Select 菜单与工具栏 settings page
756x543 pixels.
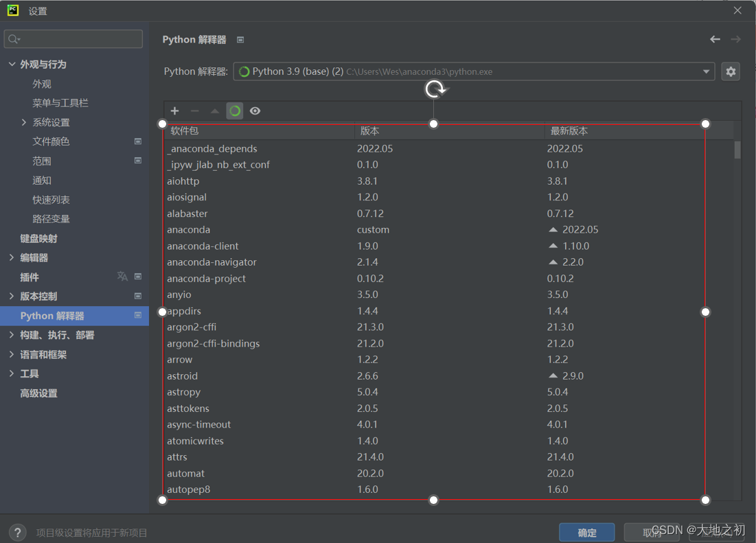coord(60,103)
